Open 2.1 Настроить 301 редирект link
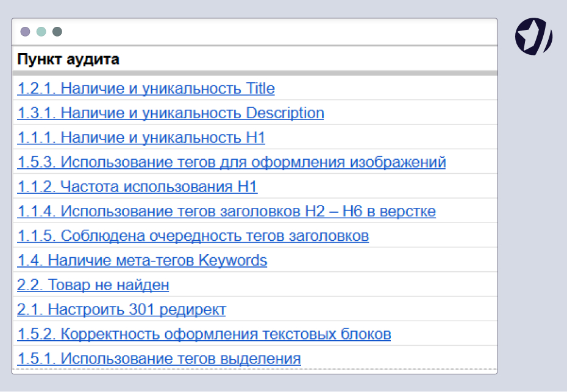The height and width of the screenshot is (392, 567). [x=121, y=310]
